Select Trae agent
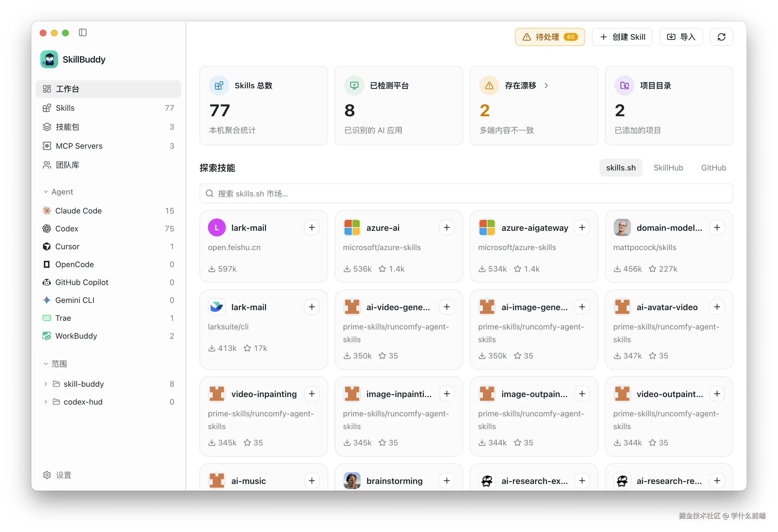 [x=108, y=318]
